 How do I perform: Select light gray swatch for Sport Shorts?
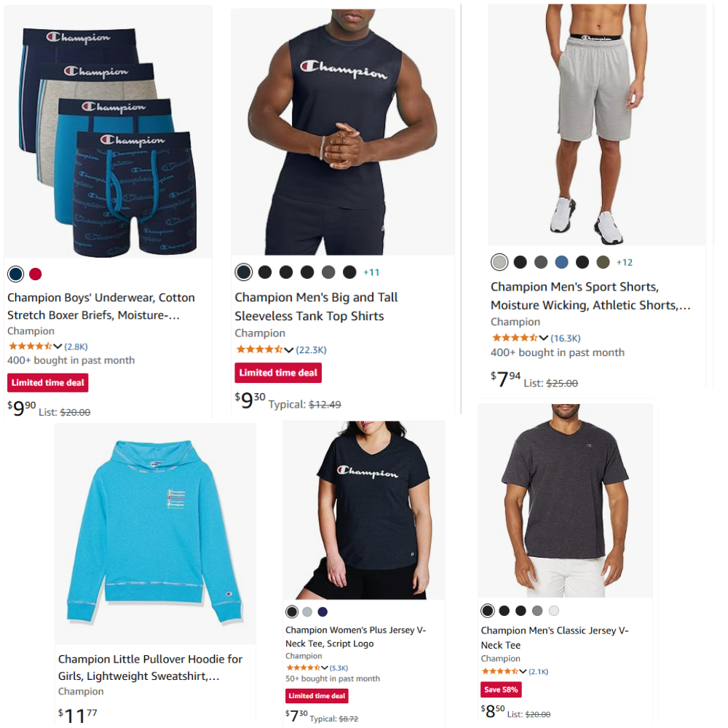point(499,262)
